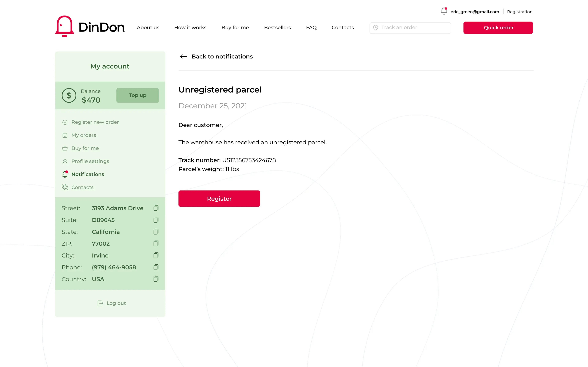Select Profile settings in sidebar
The height and width of the screenshot is (367, 588).
pos(90,161)
